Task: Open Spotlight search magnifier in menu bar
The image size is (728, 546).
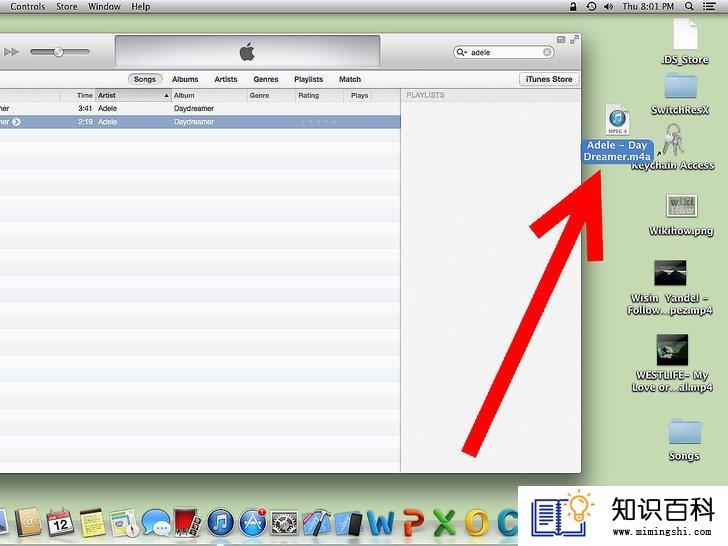Action: click(689, 6)
